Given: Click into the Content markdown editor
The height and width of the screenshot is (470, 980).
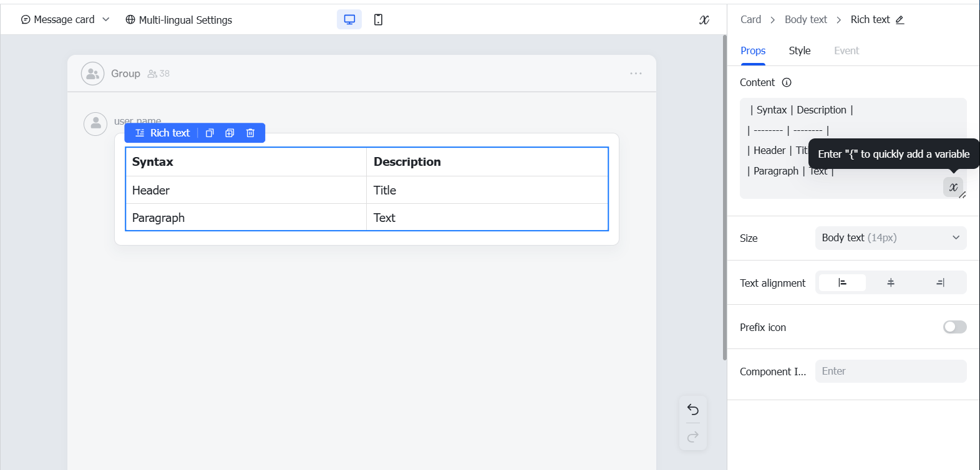Looking at the screenshot, I should pos(853,148).
